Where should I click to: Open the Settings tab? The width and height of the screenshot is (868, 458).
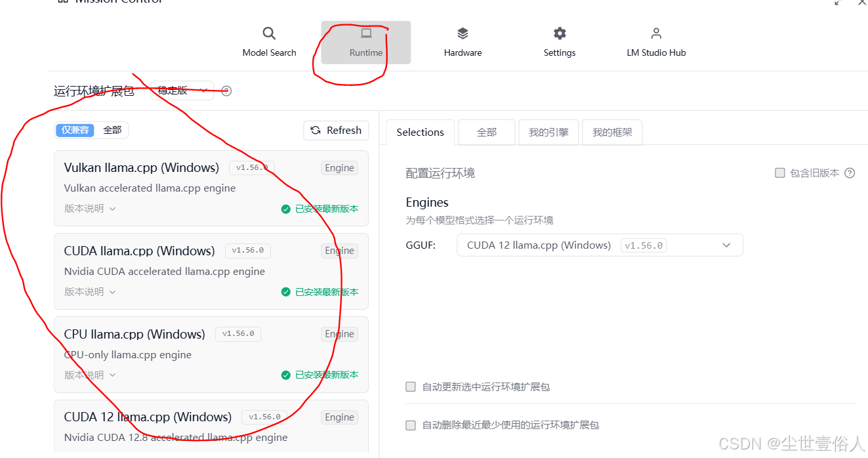[x=560, y=43]
